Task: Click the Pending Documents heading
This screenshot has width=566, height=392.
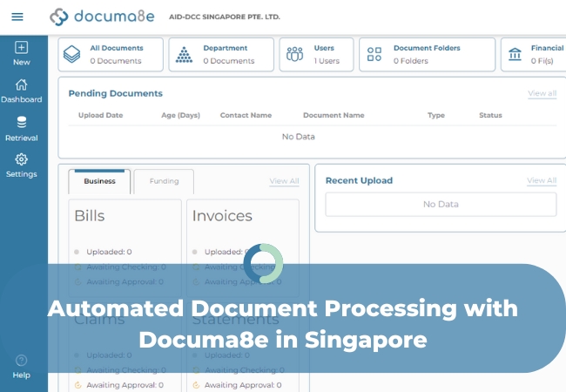Action: (116, 93)
